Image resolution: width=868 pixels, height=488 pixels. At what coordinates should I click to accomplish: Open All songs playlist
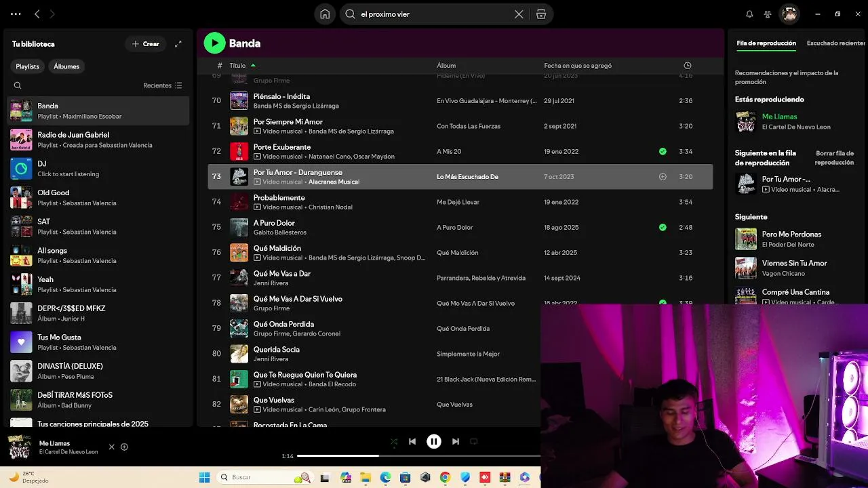[x=98, y=256]
